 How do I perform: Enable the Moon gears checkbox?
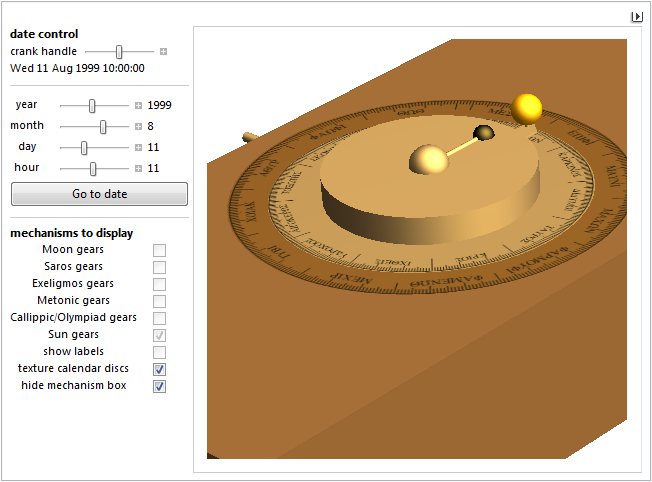pos(159,250)
